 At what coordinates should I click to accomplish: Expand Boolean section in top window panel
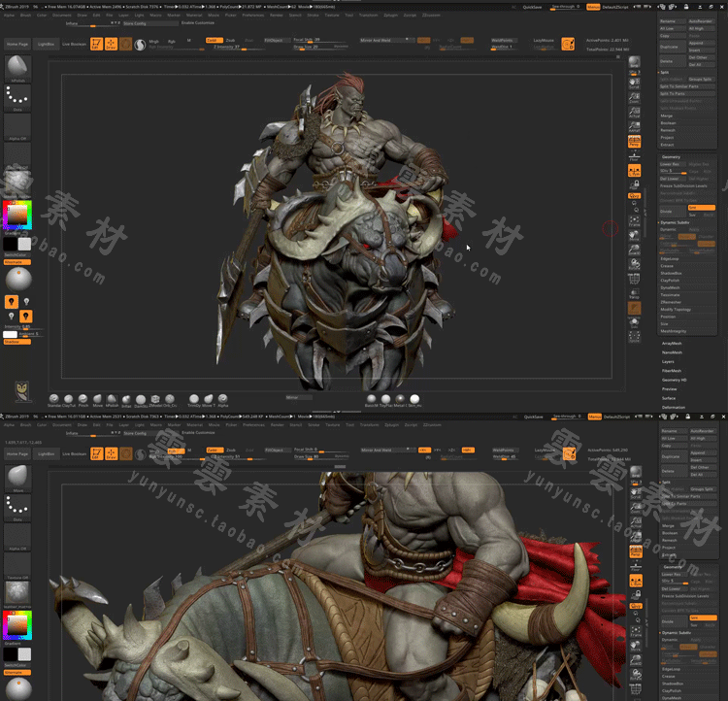coord(669,123)
